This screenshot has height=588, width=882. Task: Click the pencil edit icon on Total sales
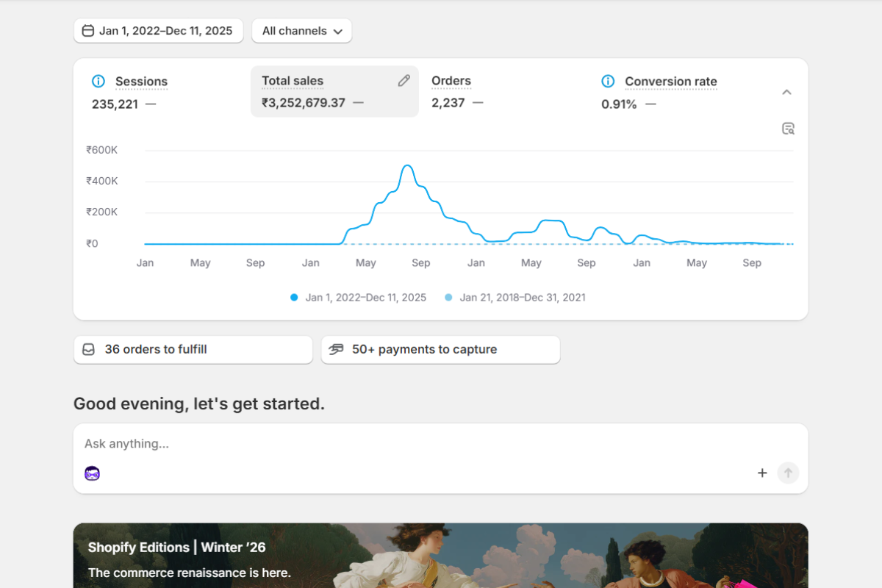pyautogui.click(x=404, y=81)
